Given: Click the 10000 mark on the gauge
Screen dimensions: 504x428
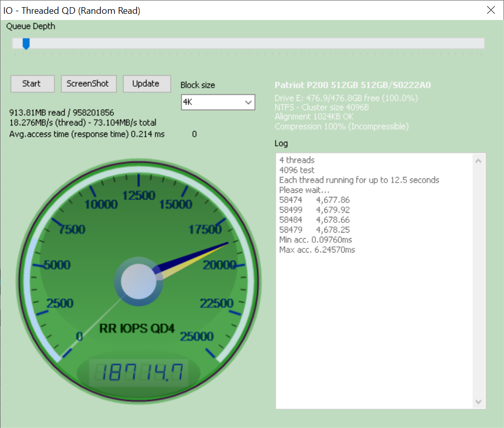Looking at the screenshot, I should tap(101, 205).
